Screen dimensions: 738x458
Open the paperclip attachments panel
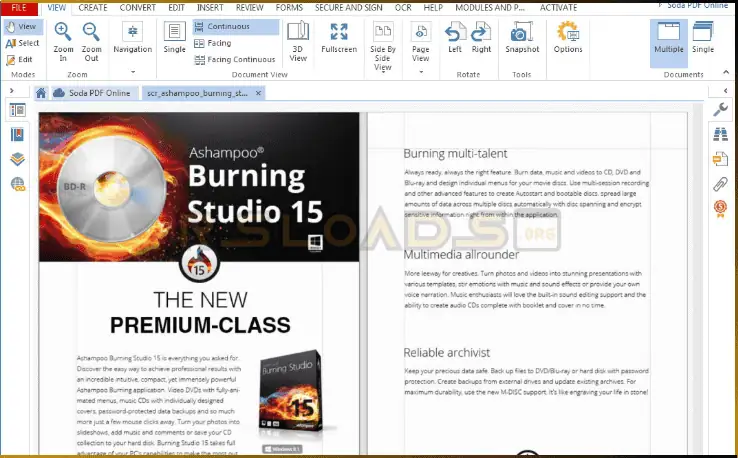tap(720, 184)
